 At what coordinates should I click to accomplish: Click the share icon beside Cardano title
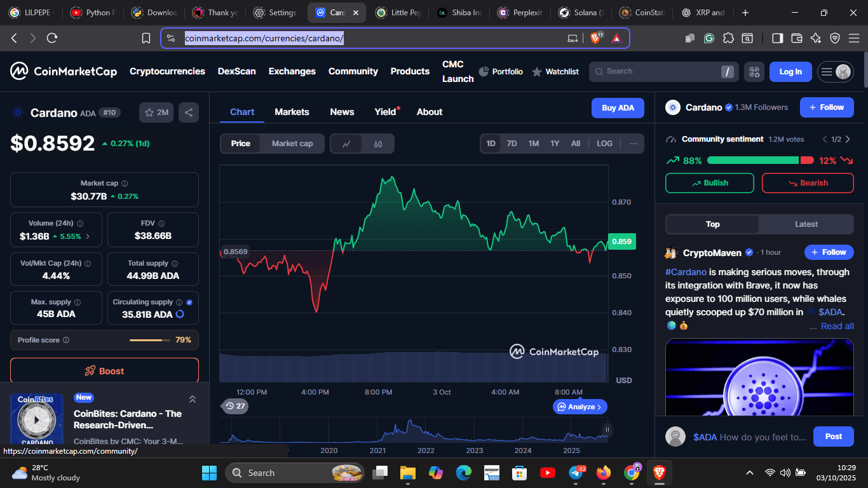pyautogui.click(x=189, y=112)
